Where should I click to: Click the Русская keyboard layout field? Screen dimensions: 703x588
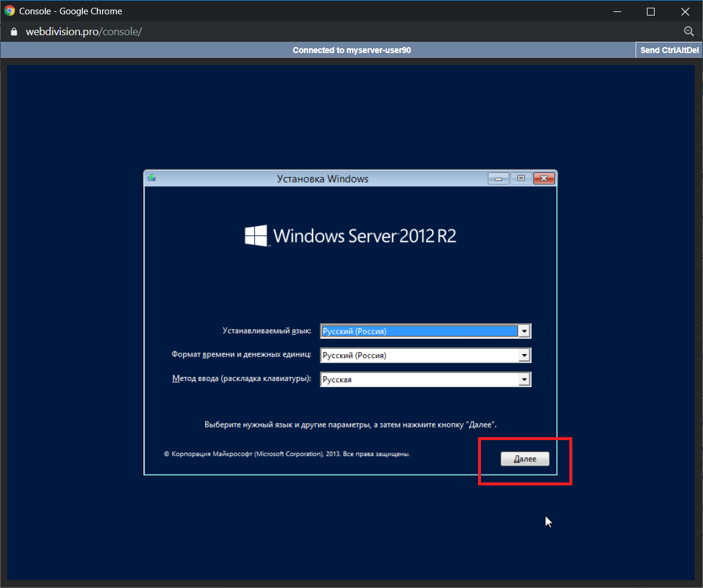(419, 379)
